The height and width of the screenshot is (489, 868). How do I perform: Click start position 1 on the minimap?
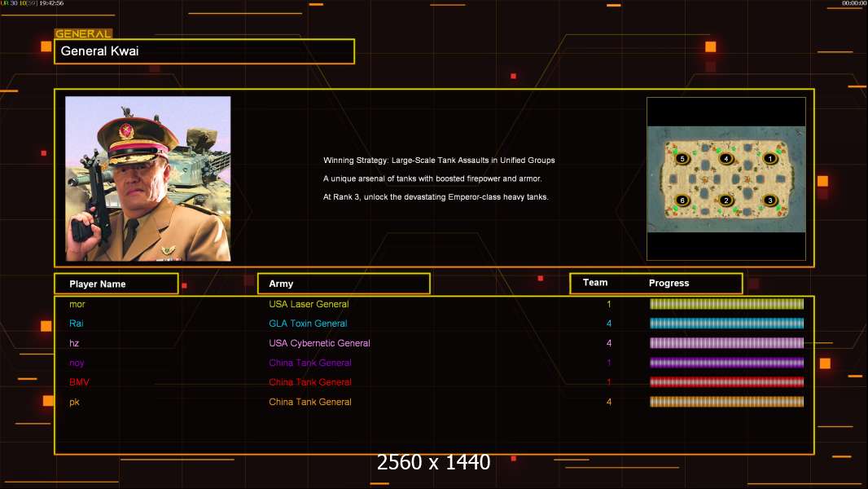[769, 158]
